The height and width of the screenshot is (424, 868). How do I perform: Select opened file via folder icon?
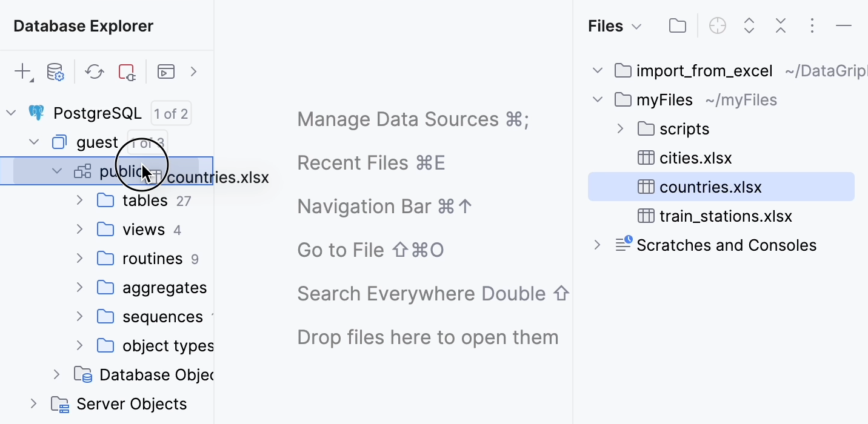point(677,25)
